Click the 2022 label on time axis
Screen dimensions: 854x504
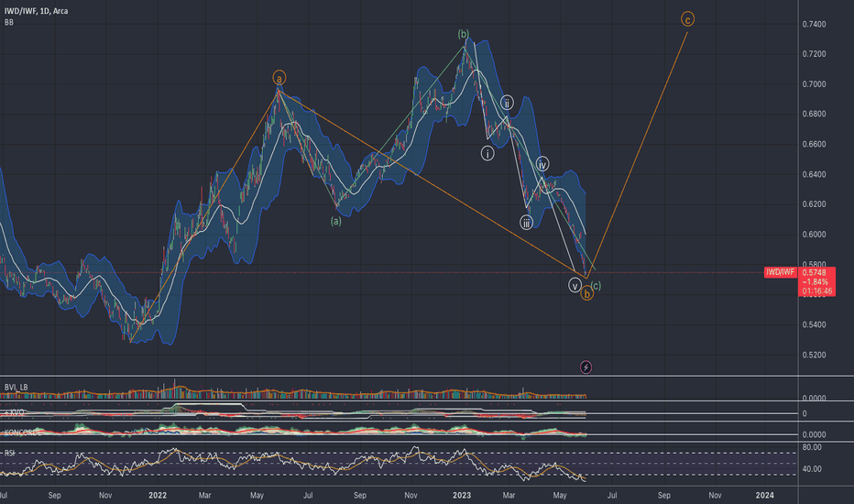point(158,495)
